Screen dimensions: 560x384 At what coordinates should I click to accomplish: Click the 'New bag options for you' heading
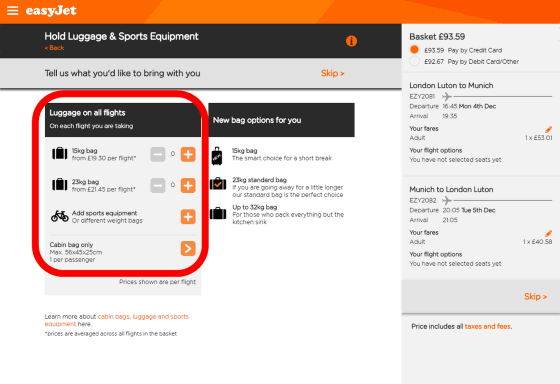pos(257,120)
